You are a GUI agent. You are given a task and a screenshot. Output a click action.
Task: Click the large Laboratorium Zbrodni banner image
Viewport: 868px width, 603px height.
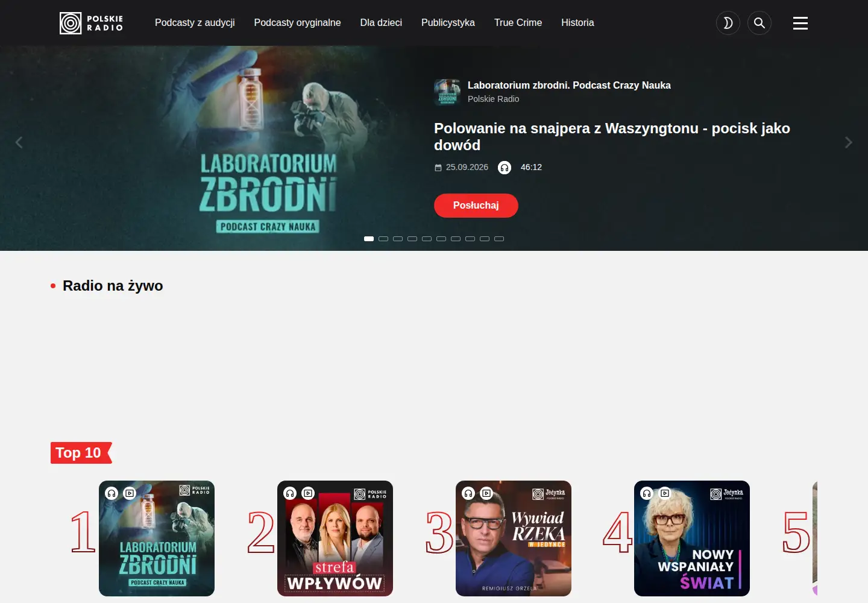click(x=268, y=148)
